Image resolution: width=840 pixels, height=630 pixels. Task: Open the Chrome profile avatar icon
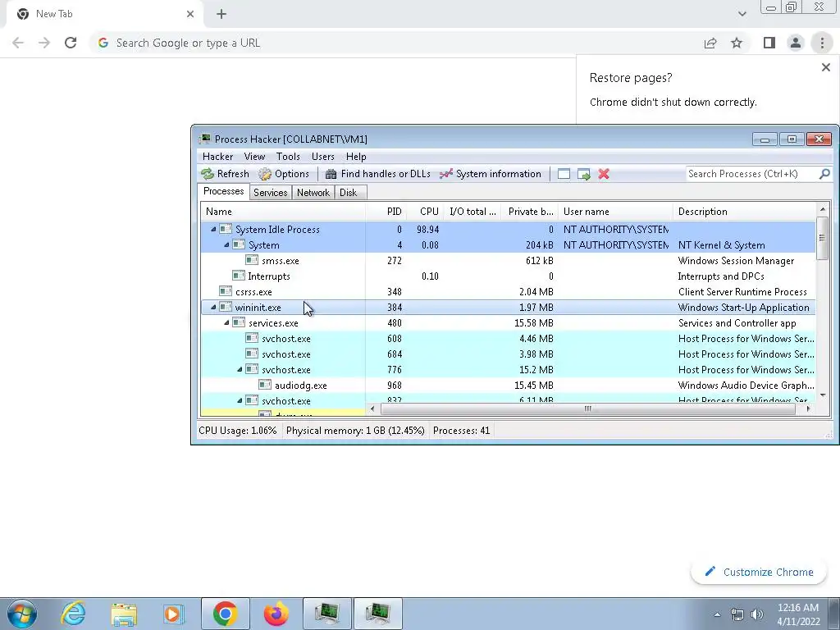pyautogui.click(x=796, y=43)
